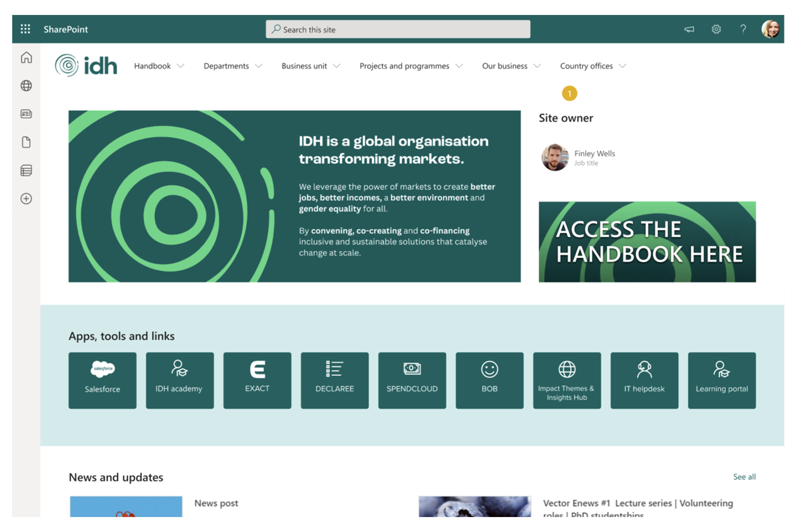Open the IDH academy tile
This screenshot has height=532, width=796.
point(180,380)
